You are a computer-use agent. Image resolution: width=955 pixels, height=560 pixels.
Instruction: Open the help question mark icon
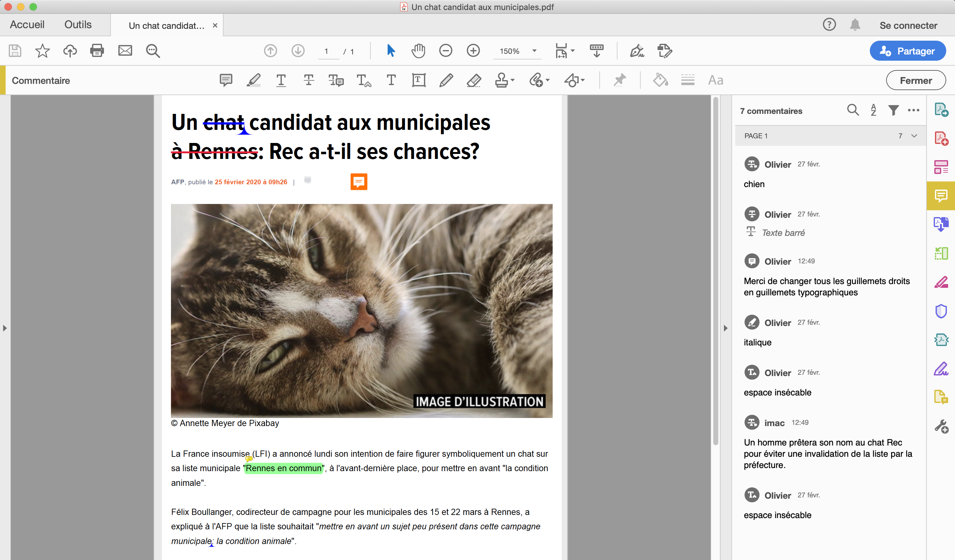(x=829, y=25)
